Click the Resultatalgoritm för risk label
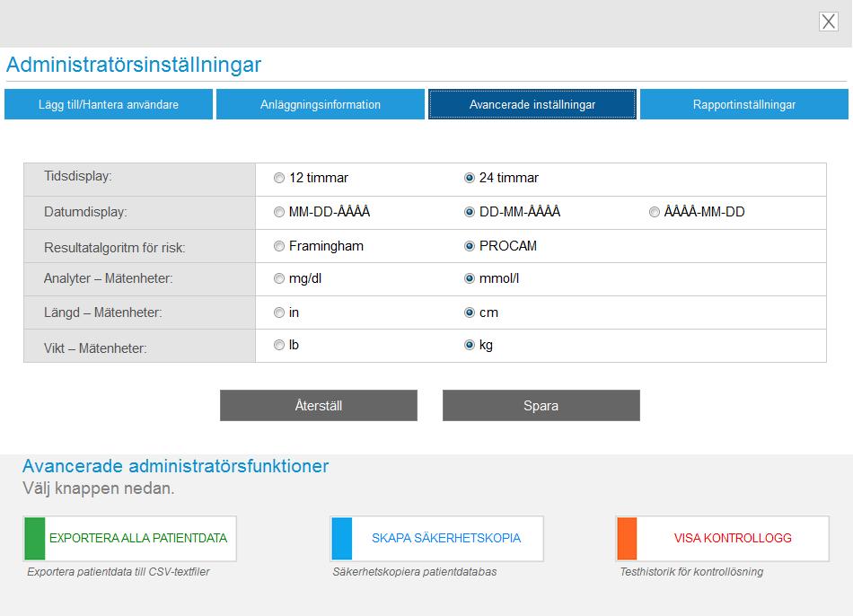 coord(115,248)
